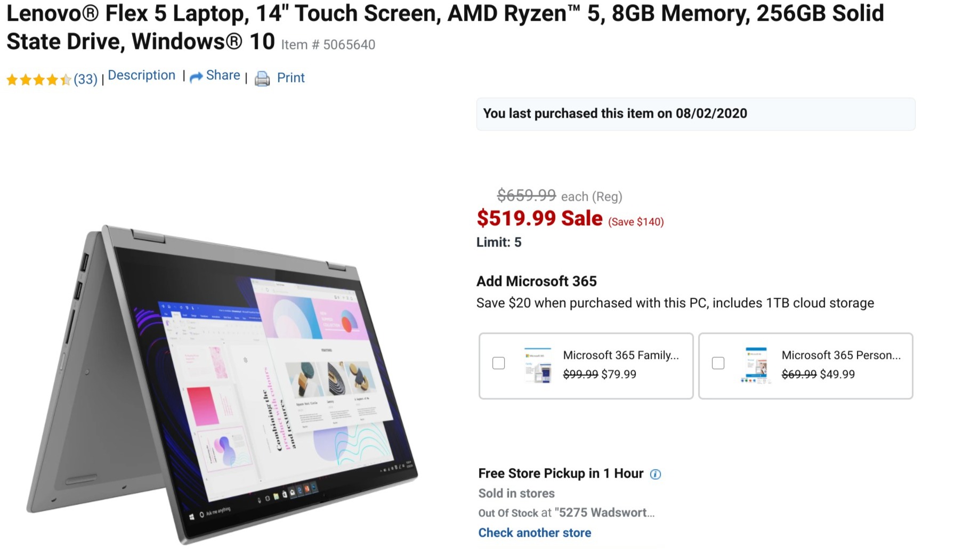The height and width of the screenshot is (549, 980).
Task: Click the Microsoft 365 Family box art icon
Action: (538, 366)
